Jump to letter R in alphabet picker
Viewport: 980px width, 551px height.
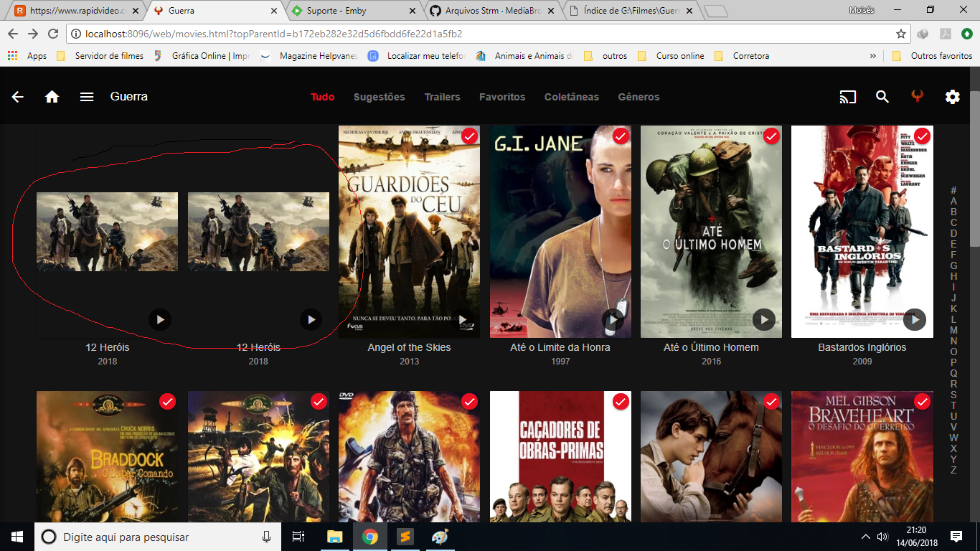click(x=953, y=384)
